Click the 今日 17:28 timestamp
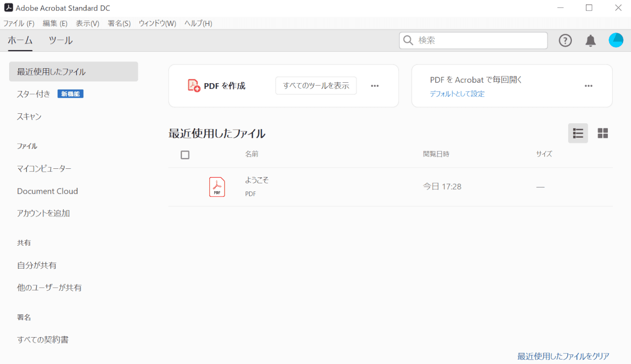The height and width of the screenshot is (364, 631). 442,187
